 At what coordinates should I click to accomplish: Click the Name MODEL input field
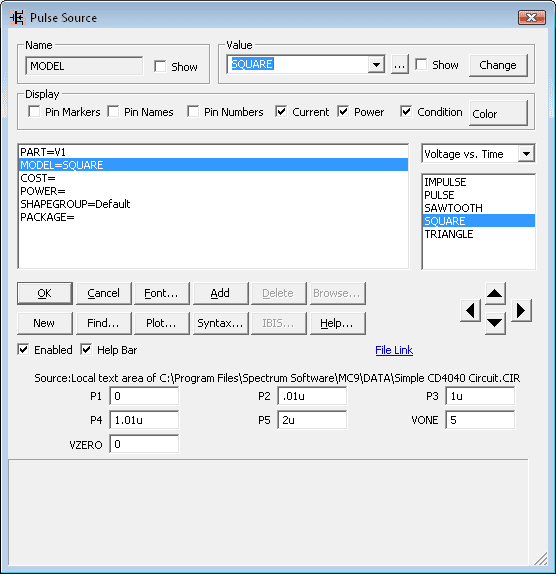click(84, 66)
